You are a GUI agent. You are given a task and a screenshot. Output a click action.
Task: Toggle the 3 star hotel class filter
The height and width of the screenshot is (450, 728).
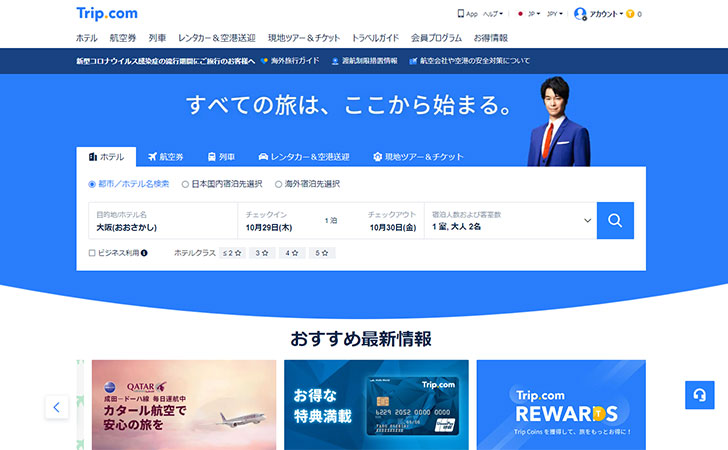[262, 253]
